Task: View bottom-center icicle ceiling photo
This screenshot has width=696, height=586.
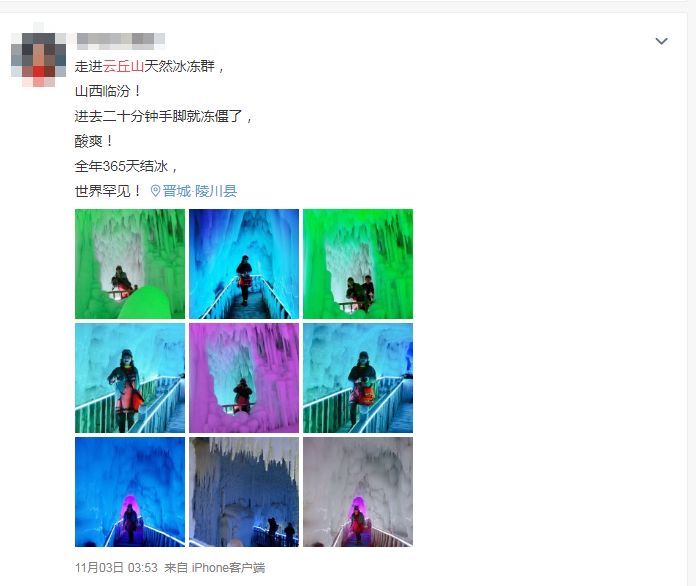Action: tap(244, 492)
